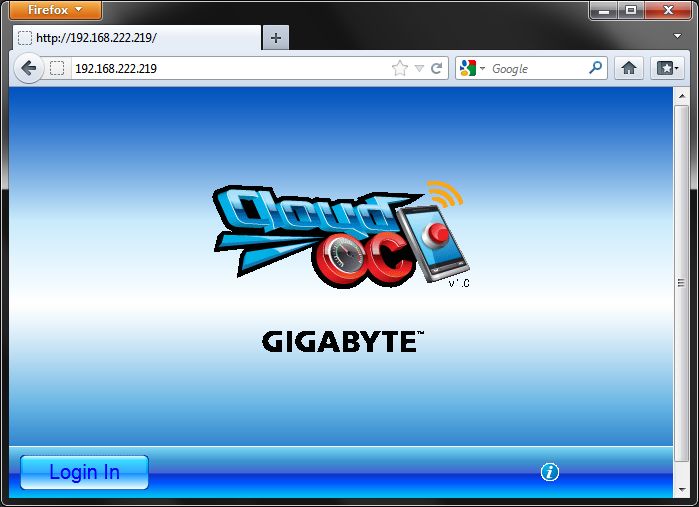Viewport: 699px width, 507px height.
Task: Open the bookmarks menu toolbar button
Action: click(667, 68)
